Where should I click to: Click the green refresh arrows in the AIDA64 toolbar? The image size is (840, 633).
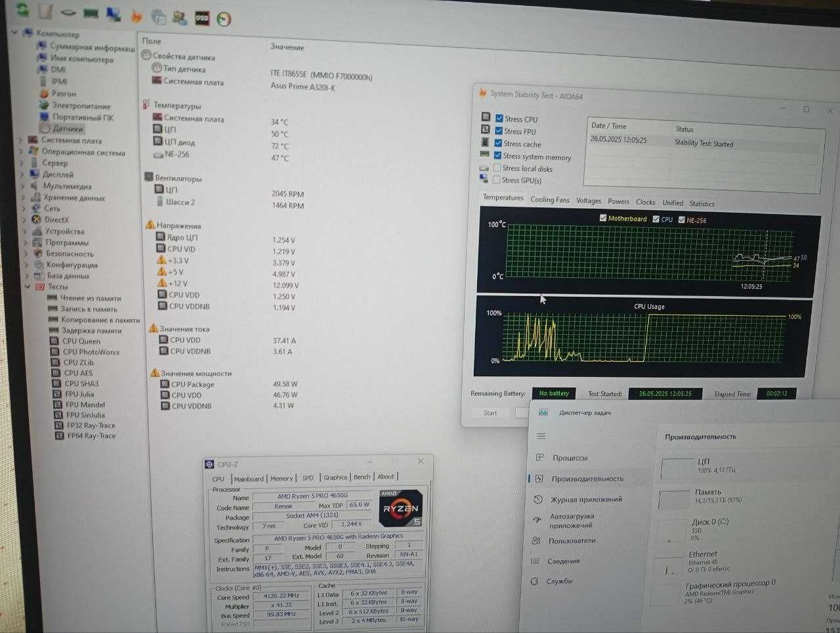[x=22, y=10]
